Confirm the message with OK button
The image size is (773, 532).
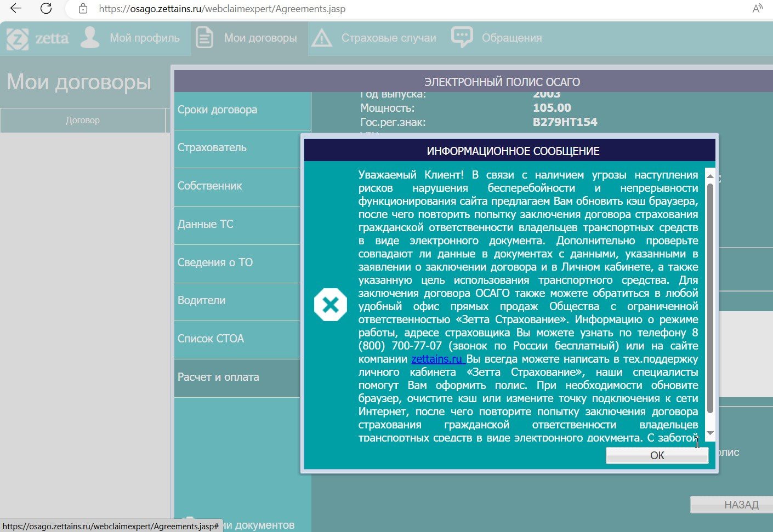[x=657, y=455]
